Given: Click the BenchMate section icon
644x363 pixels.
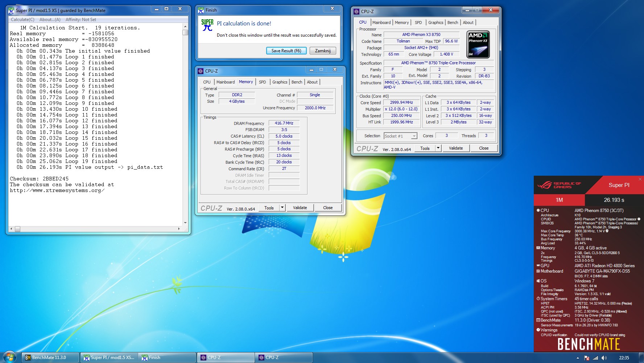Looking at the screenshot, I should (x=538, y=320).
